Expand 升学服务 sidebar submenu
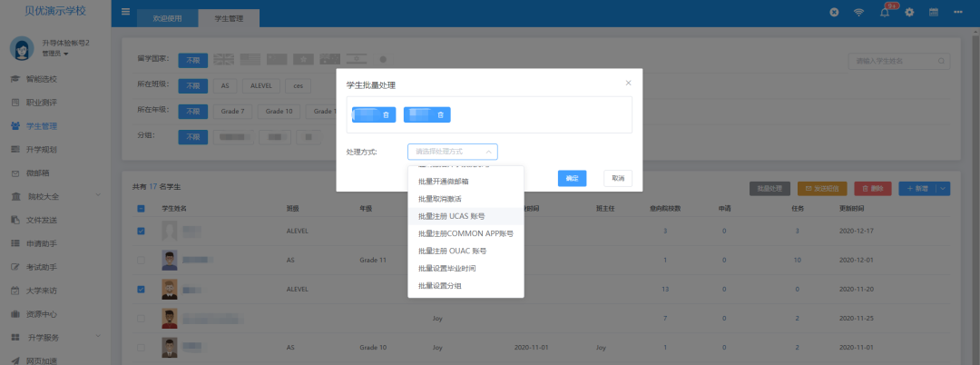980x365 pixels. [98, 337]
